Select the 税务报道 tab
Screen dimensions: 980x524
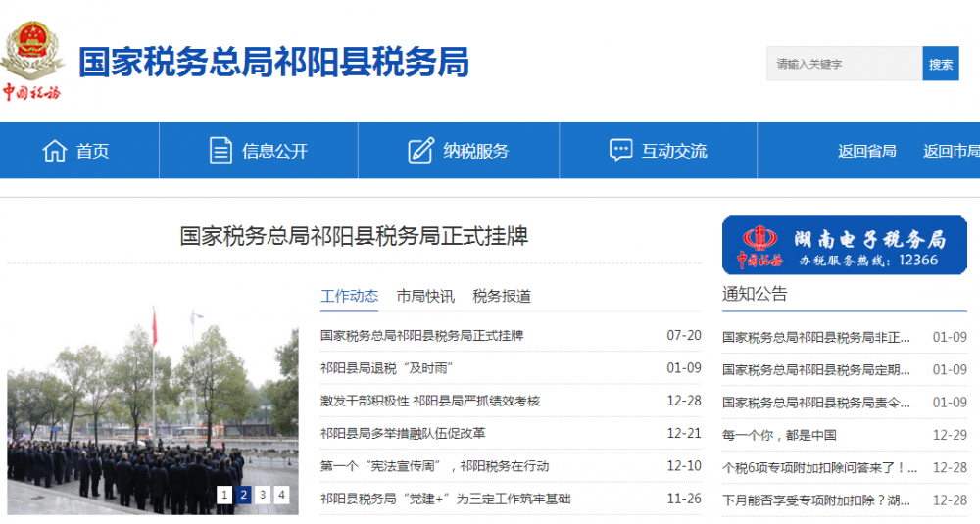coord(502,296)
